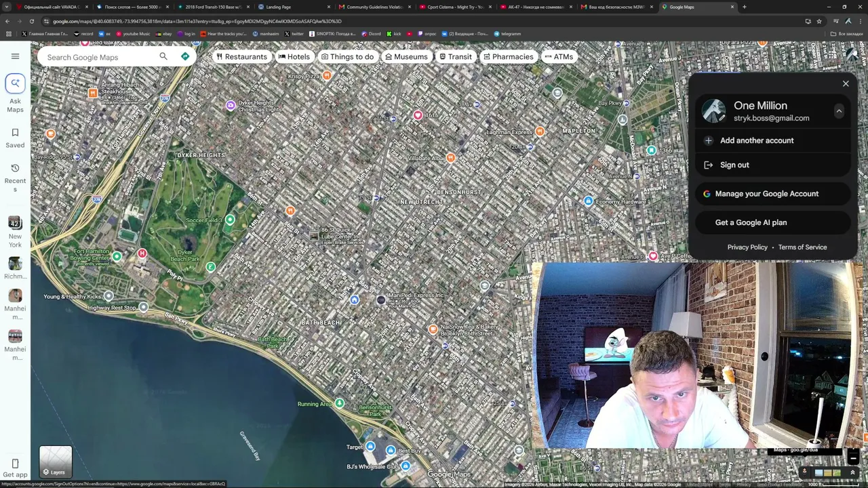Click the NaiSnow Tea & Bakery pin
The image size is (868, 488).
(433, 329)
